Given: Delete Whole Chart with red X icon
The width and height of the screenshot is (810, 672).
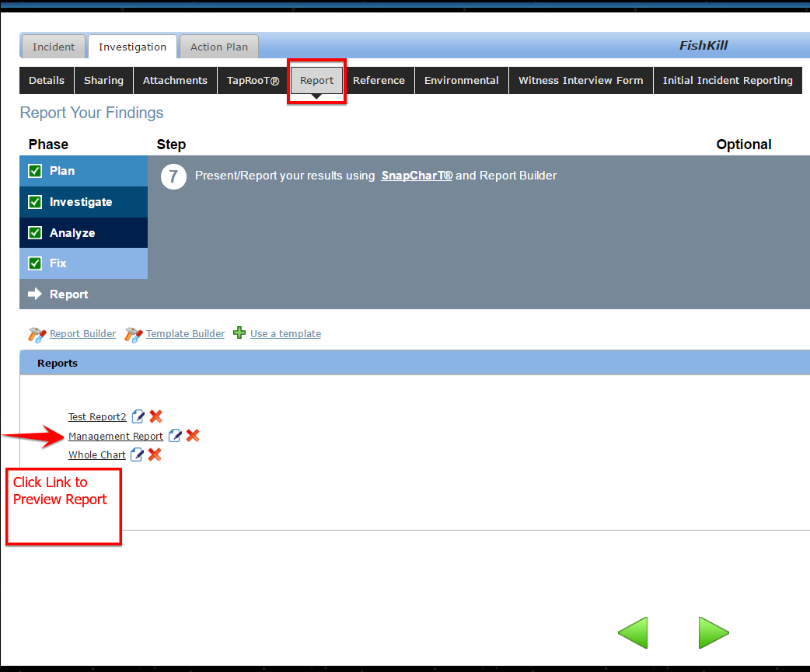Looking at the screenshot, I should tap(155, 454).
